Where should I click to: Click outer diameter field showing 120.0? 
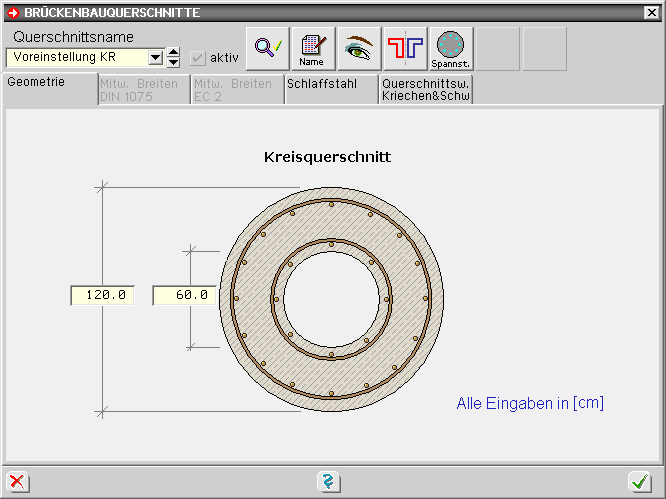(103, 296)
